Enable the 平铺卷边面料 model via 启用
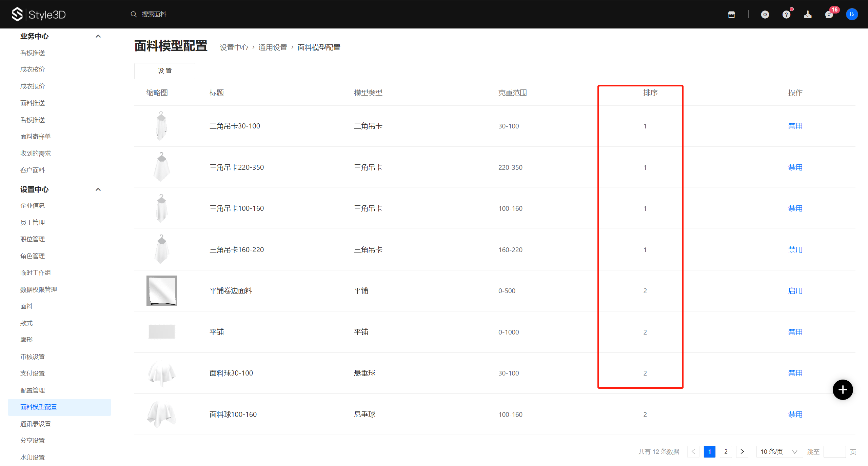 795,291
